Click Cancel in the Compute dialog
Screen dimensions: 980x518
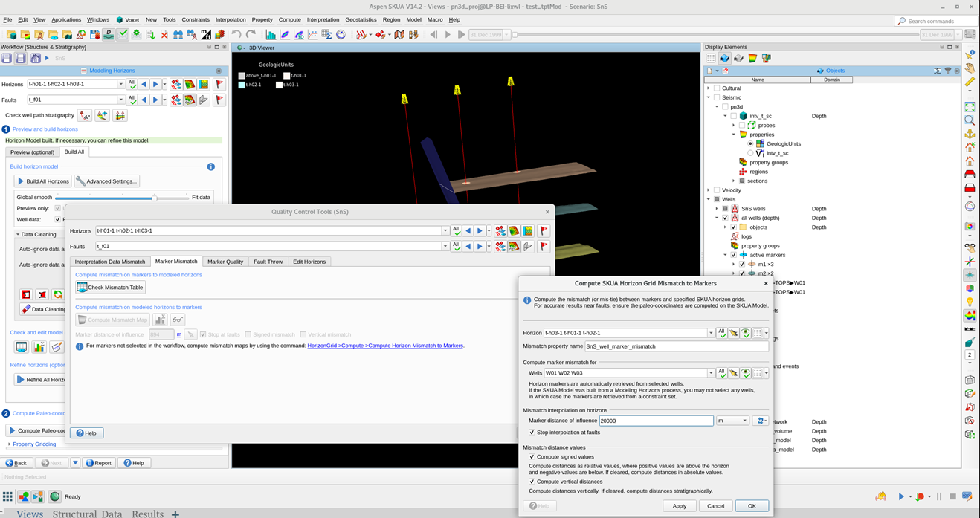coord(715,505)
